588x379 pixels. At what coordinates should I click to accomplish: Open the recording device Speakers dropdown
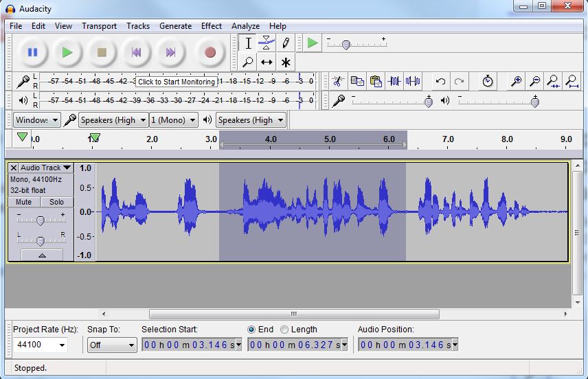coord(113,120)
